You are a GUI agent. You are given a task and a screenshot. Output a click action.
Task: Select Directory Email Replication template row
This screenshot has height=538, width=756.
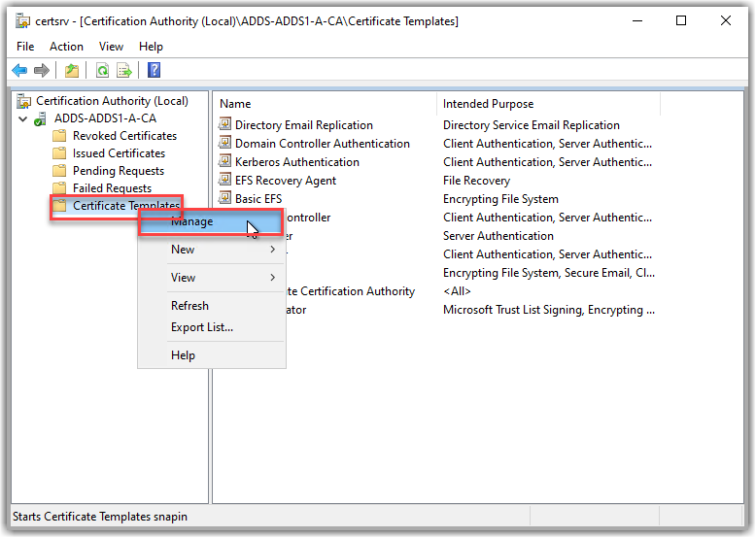[x=304, y=125]
